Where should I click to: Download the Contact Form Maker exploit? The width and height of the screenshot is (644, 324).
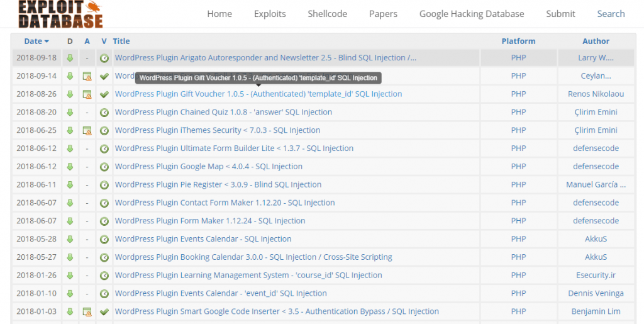click(70, 203)
